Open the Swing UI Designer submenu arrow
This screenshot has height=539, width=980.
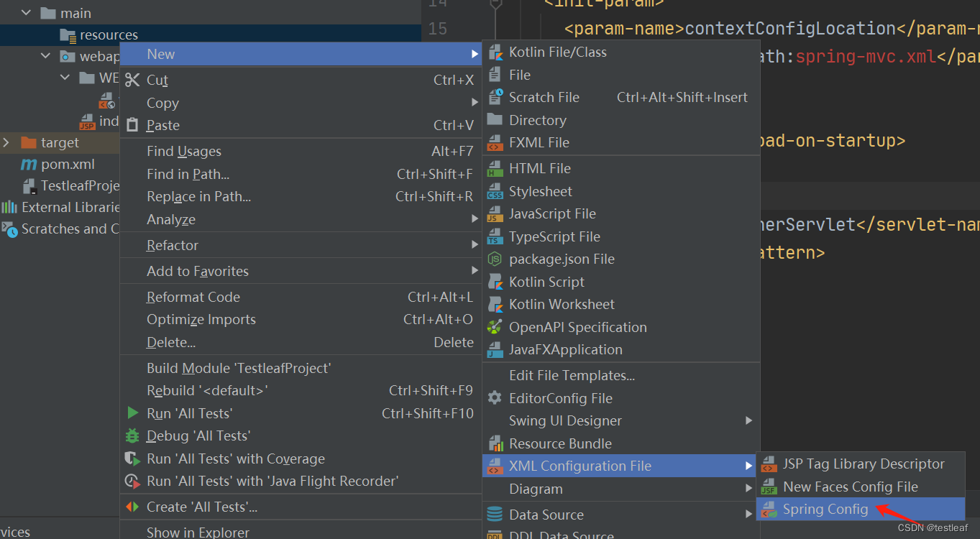click(x=748, y=420)
